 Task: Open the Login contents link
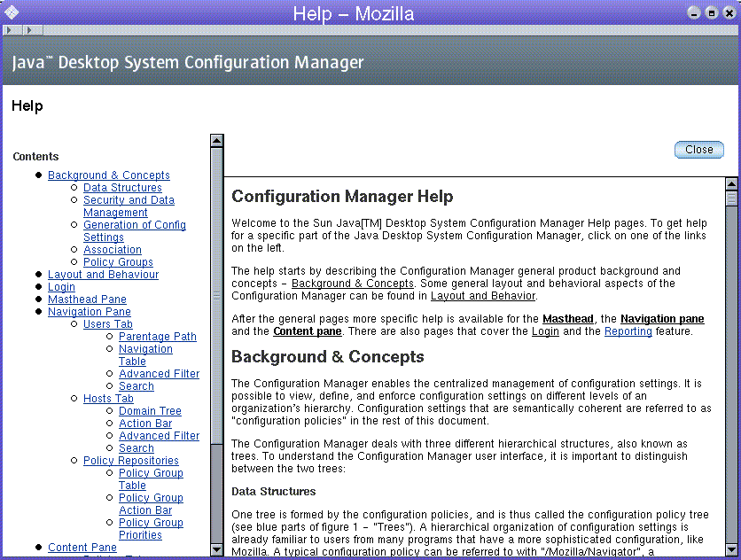(61, 287)
